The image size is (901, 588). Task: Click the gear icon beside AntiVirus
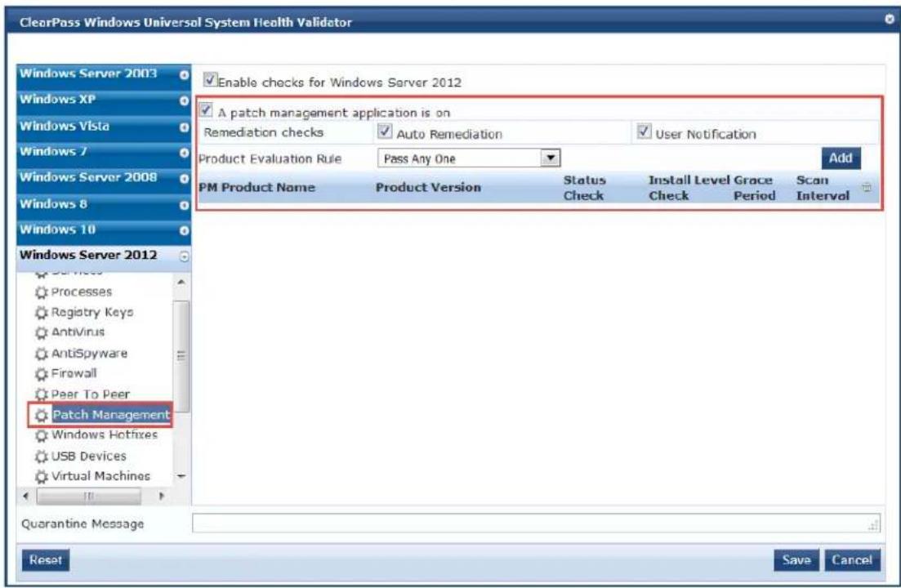pyautogui.click(x=42, y=333)
